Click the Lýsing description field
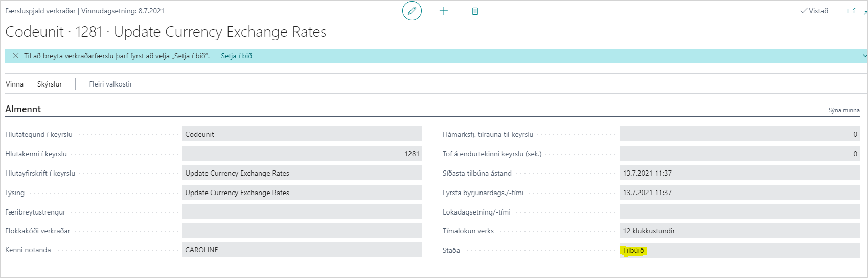 coord(302,193)
